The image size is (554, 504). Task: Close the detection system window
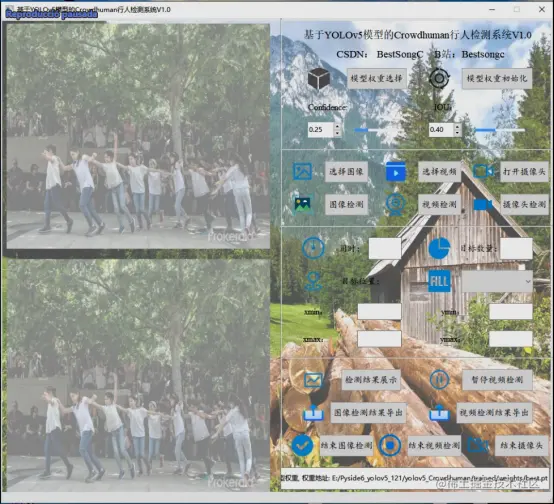pyautogui.click(x=542, y=10)
